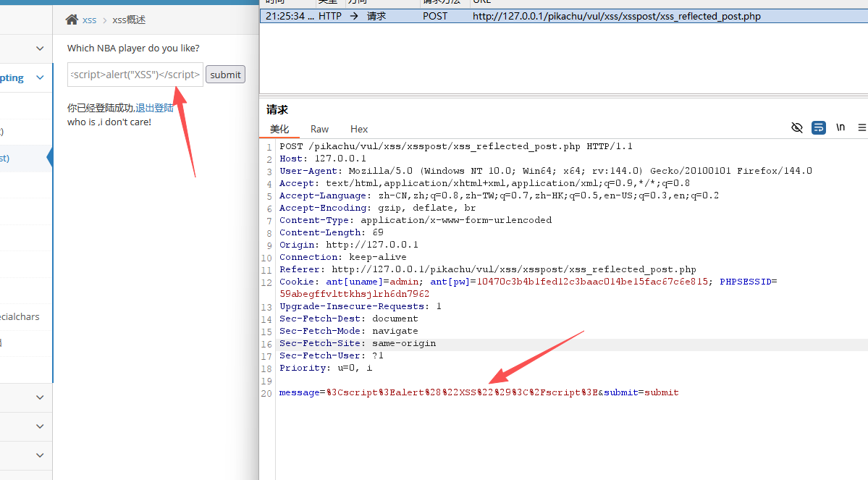Click the User-Agent header line

[546, 171]
